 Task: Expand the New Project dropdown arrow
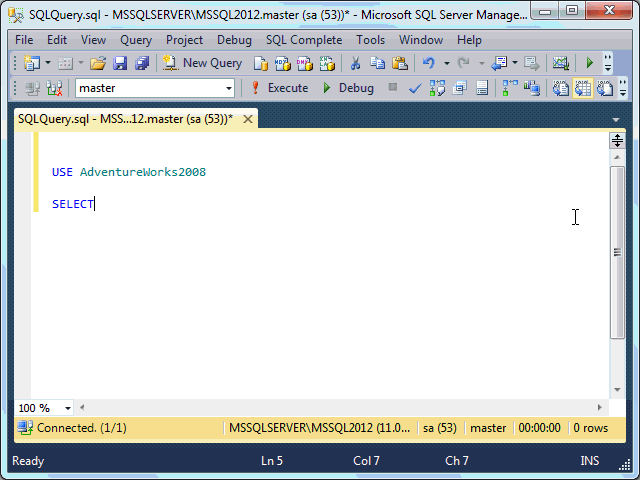pyautogui.click(x=48, y=63)
